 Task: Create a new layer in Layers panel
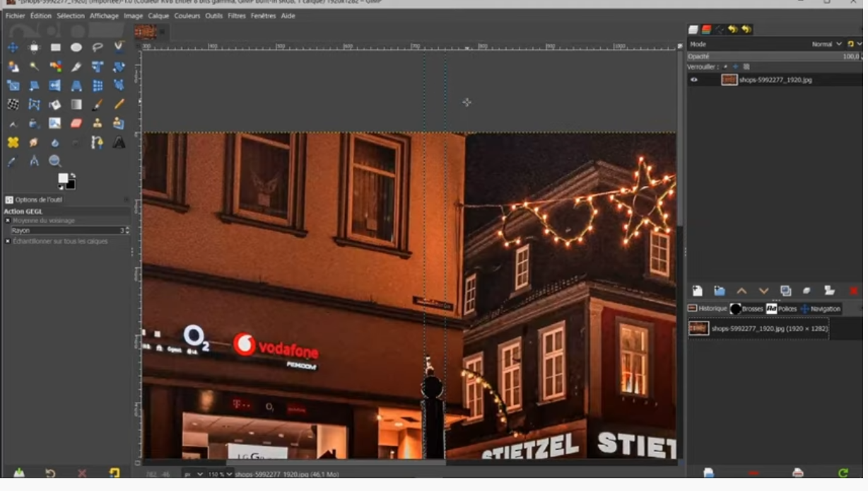tap(698, 291)
